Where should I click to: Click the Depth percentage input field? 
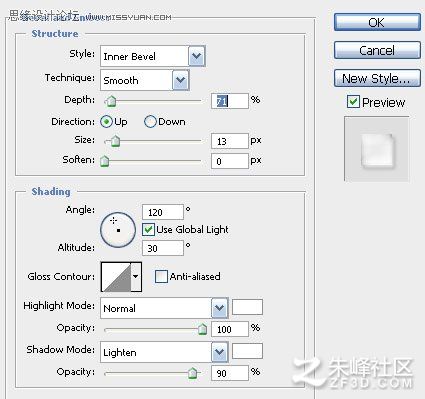pyautogui.click(x=230, y=101)
